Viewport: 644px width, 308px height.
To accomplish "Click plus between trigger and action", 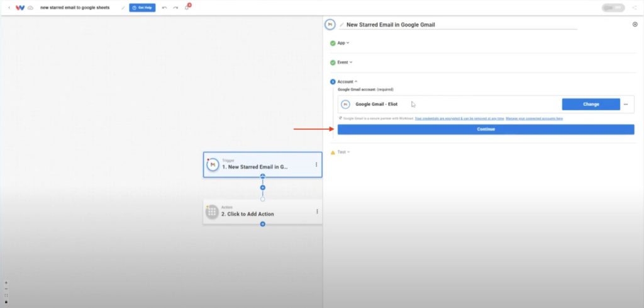I will [263, 188].
